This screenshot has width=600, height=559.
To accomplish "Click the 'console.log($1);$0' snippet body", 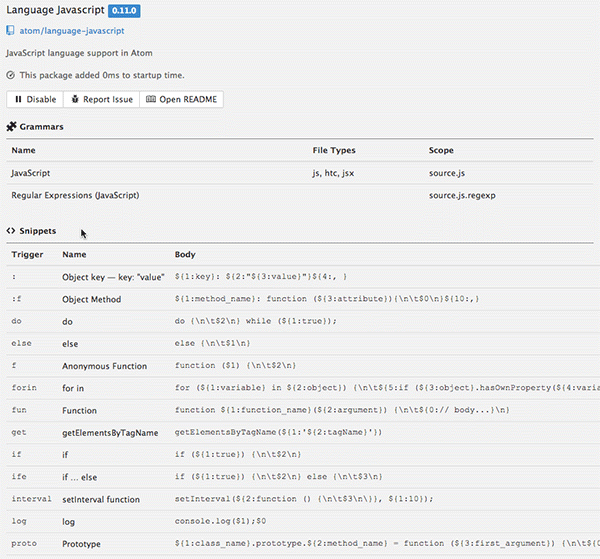I will click(220, 521).
